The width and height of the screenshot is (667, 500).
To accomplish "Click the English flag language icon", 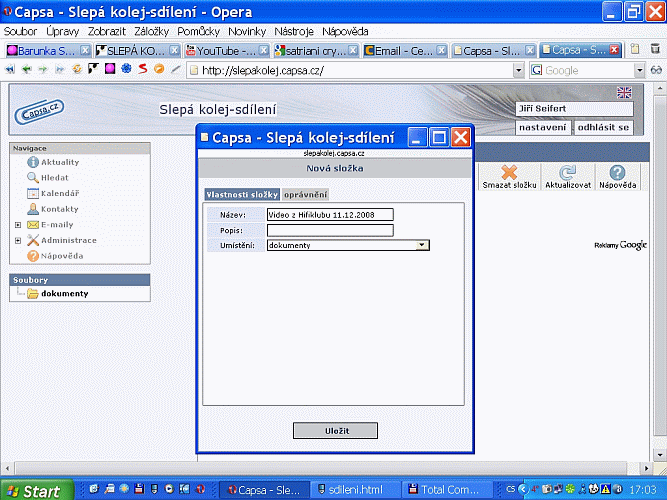I will (x=624, y=92).
